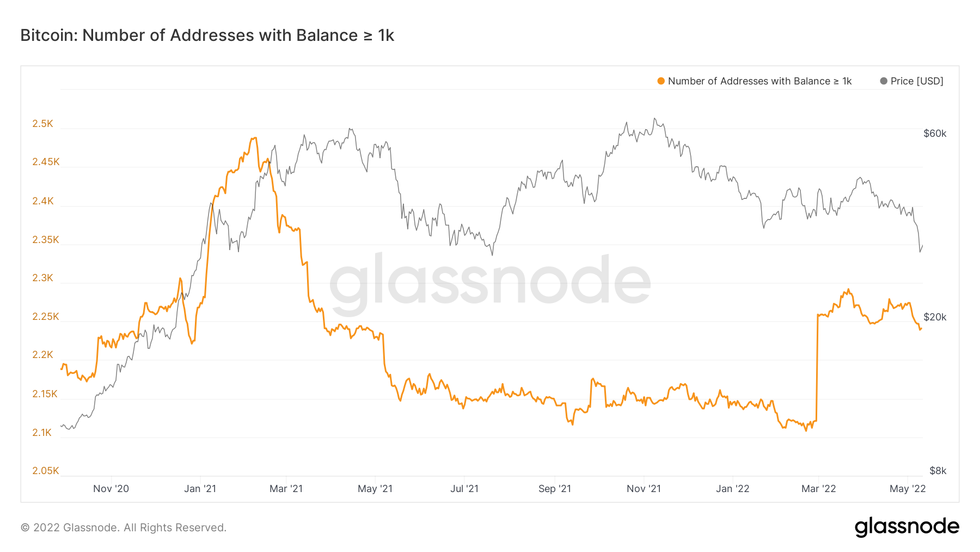Click the copyright '© 2022 Glassnode' text
980x552 pixels.
[123, 527]
